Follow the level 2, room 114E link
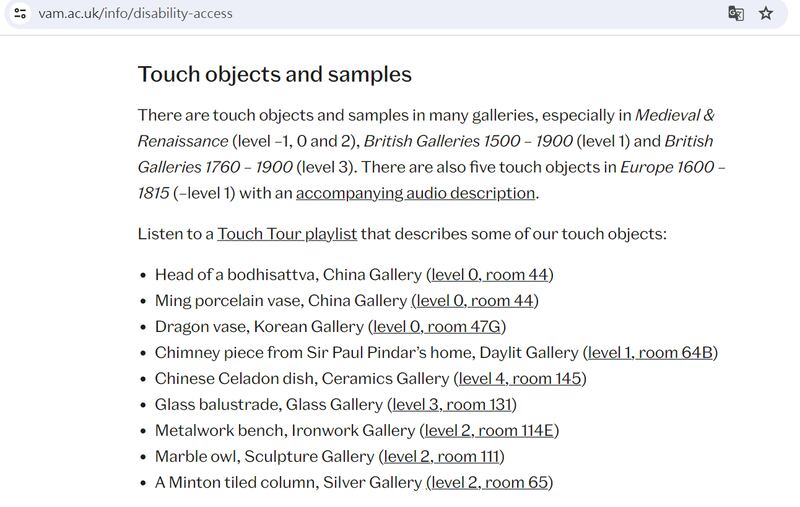The width and height of the screenshot is (800, 507). 490,430
